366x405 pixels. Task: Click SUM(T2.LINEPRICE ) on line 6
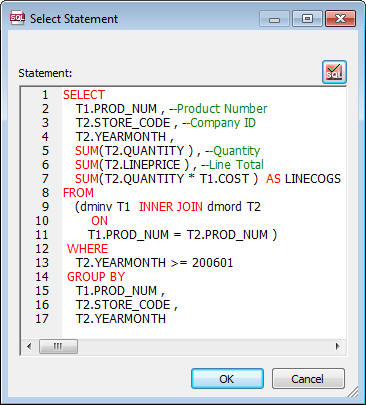(x=132, y=165)
